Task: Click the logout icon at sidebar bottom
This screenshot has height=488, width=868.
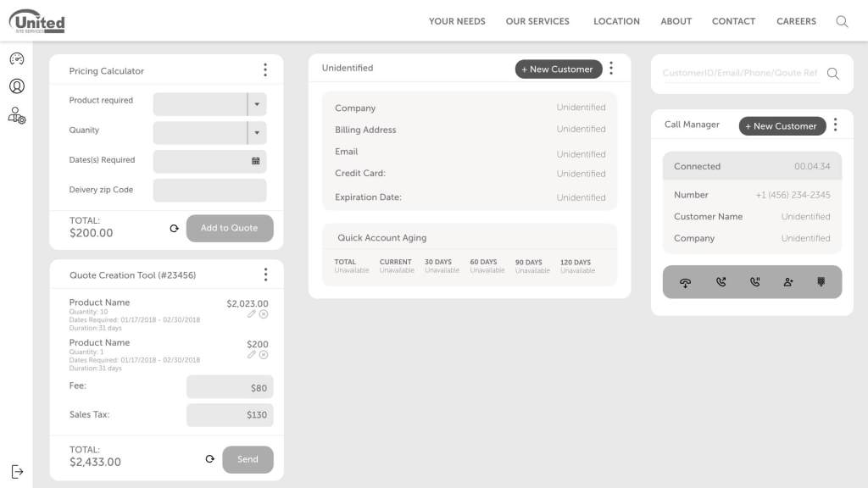Action: point(17,472)
